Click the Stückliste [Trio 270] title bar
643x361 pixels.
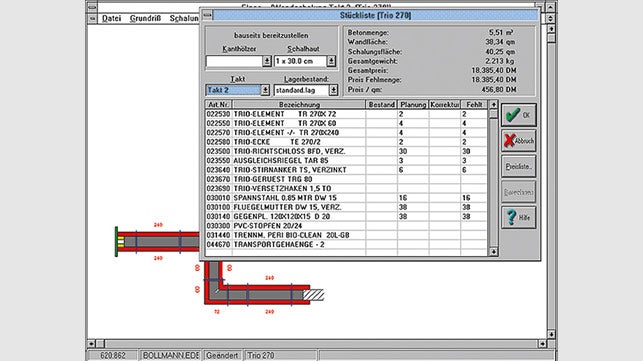pyautogui.click(x=376, y=16)
